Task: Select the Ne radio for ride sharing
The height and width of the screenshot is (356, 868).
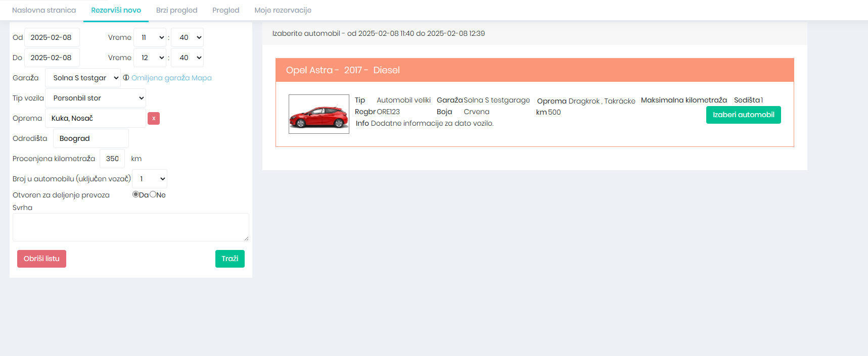Action: (x=153, y=194)
